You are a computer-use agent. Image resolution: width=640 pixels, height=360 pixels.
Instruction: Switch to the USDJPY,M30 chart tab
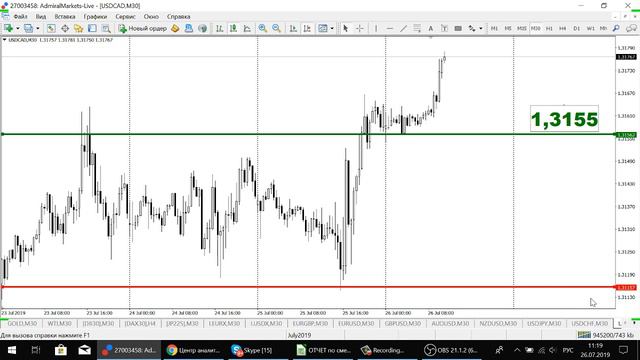(544, 323)
